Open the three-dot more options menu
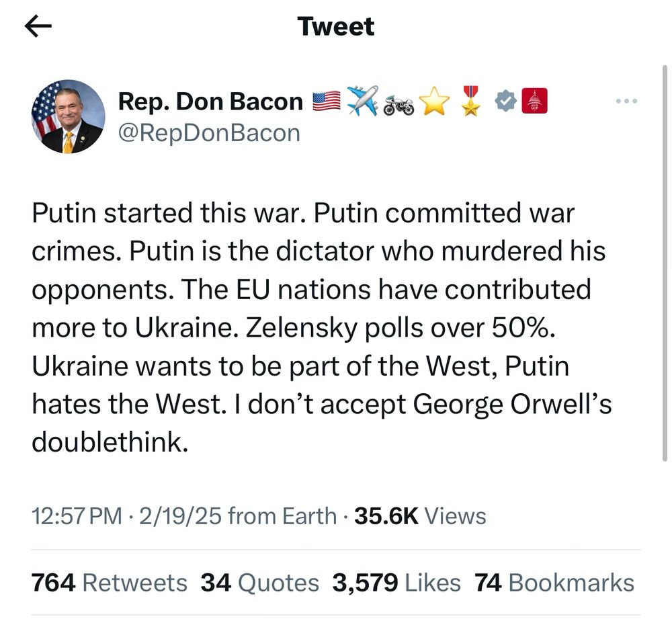Screen dimensions: 672x625 coord(626,101)
